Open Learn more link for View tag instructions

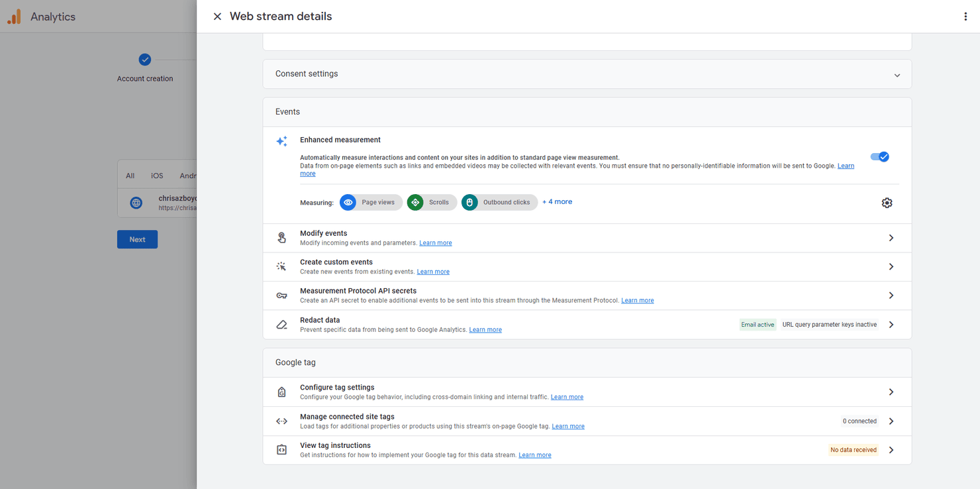point(535,455)
